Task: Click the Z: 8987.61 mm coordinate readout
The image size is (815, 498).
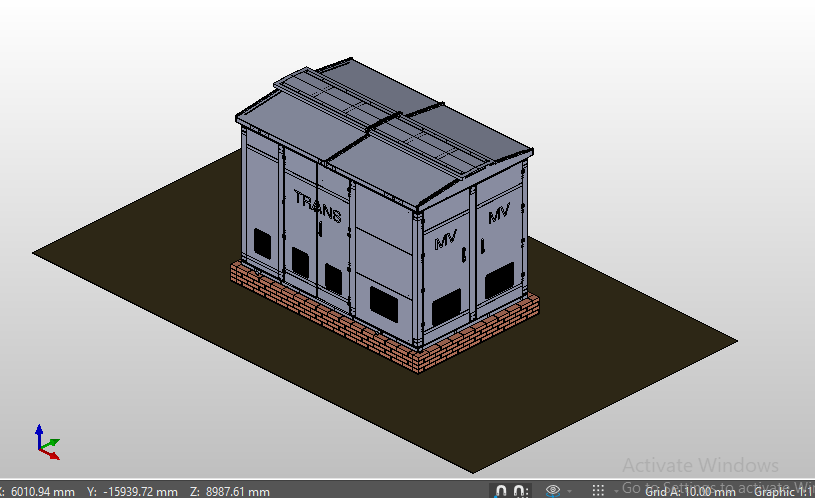Action: click(x=230, y=492)
